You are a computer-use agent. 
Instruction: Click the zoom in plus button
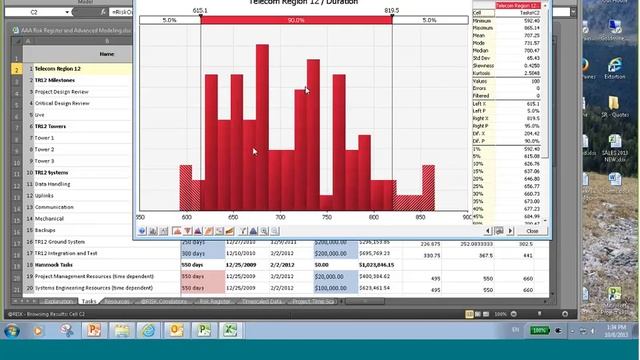[565, 314]
